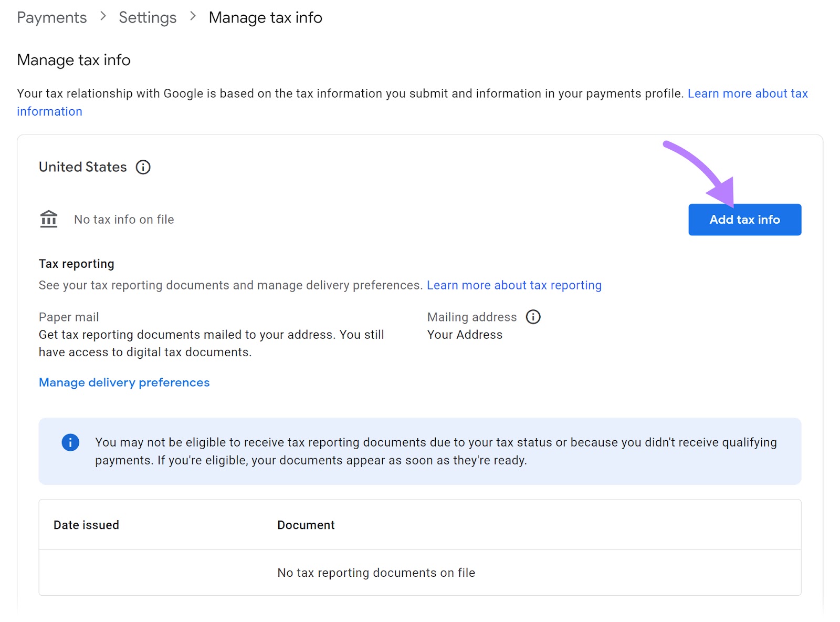Click the Manage tax info page heading
This screenshot has width=840, height=622.
click(73, 60)
